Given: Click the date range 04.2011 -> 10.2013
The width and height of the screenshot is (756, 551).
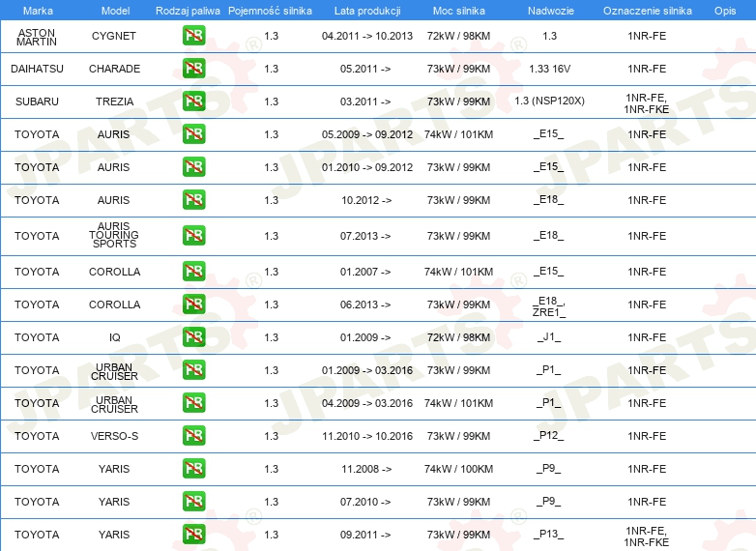Looking at the screenshot, I should [x=367, y=36].
